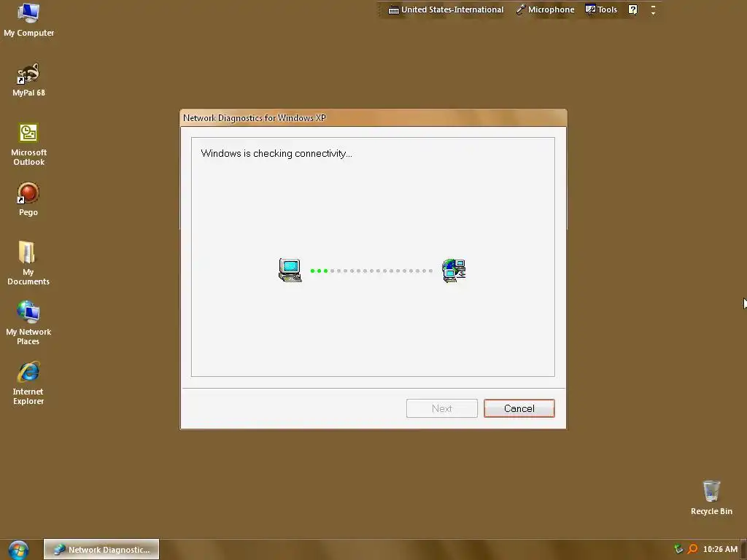Open the Start menu orb

[18, 550]
